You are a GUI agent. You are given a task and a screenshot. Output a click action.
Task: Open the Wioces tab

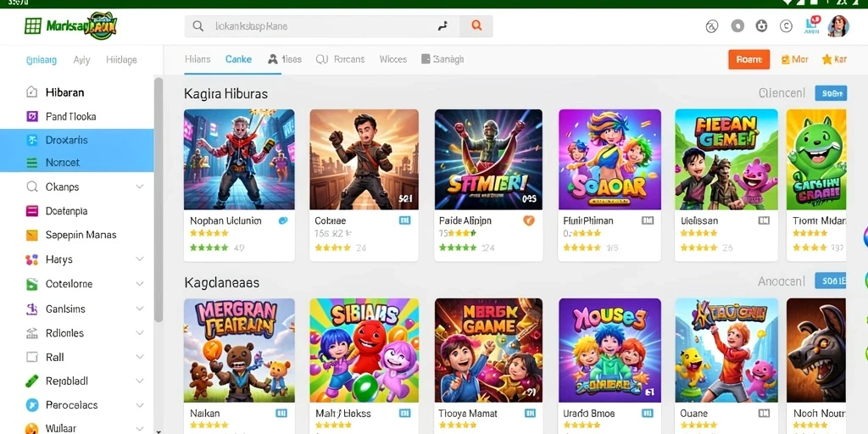coord(393,59)
